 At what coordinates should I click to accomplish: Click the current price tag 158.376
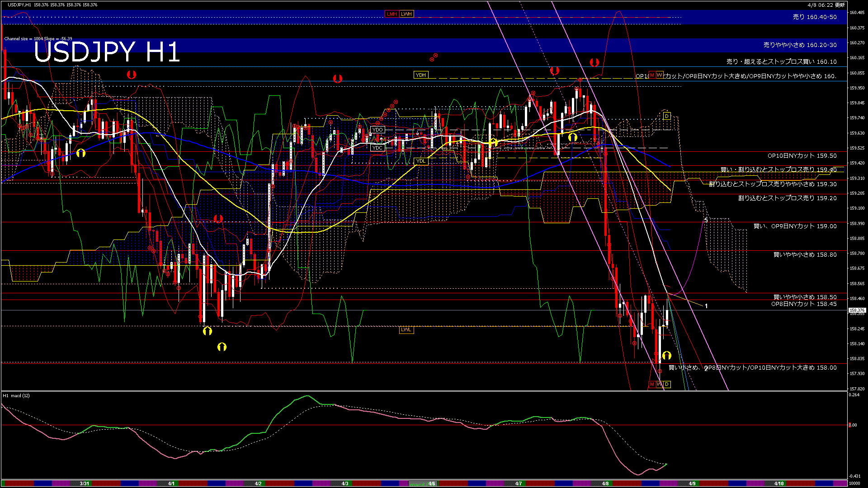[x=857, y=310]
